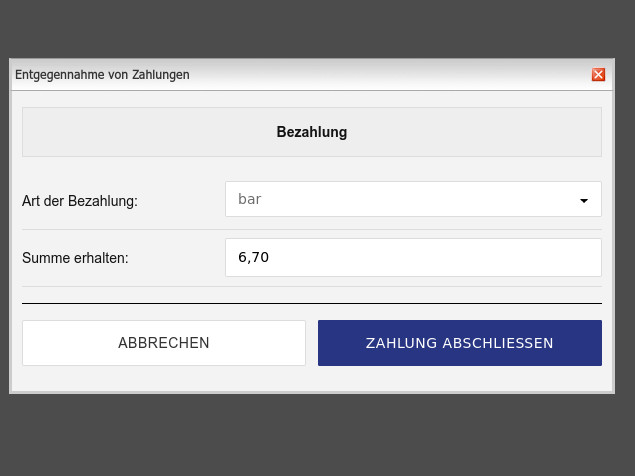Click the dialog title 'Entgegennahme von Zahlungen'
This screenshot has height=476, width=635.
[102, 75]
